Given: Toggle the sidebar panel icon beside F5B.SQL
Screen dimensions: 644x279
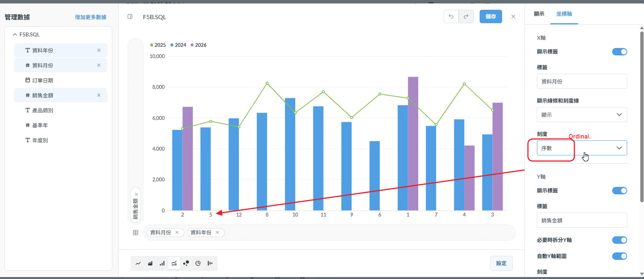Looking at the screenshot, I should tap(130, 16).
